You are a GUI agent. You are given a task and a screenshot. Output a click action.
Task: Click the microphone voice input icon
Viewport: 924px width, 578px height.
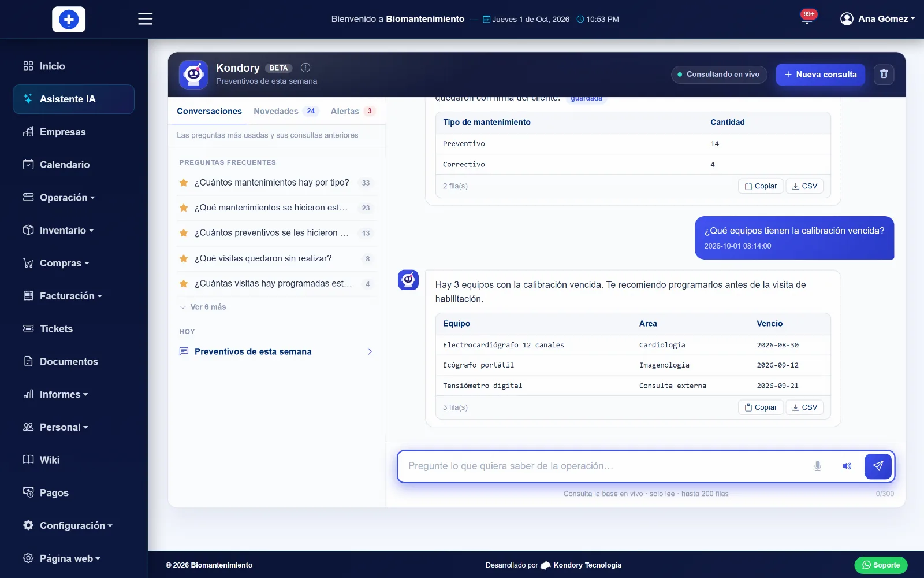tap(817, 466)
